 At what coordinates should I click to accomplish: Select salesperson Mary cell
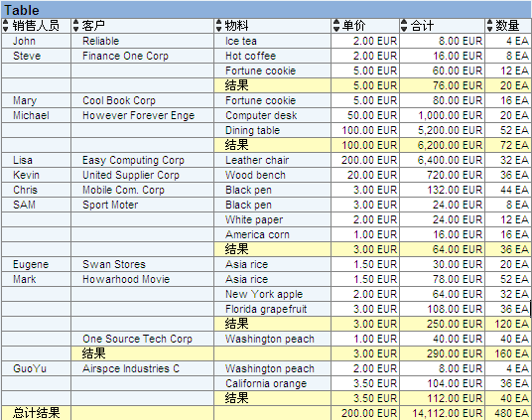coord(37,100)
